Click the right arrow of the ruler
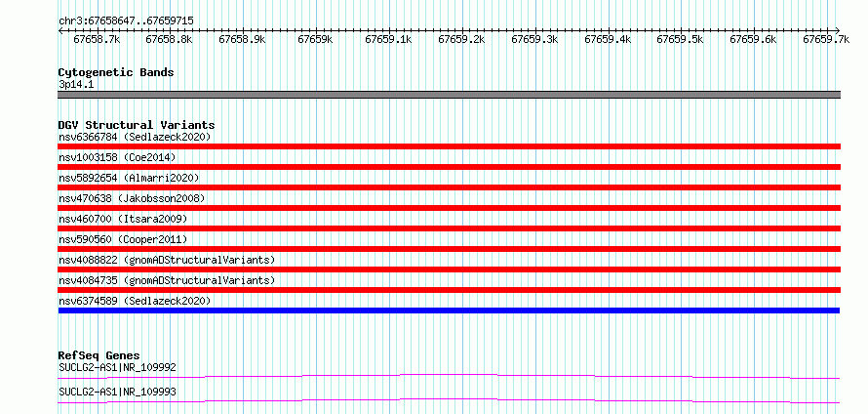This screenshot has height=414, width=868. (x=838, y=30)
